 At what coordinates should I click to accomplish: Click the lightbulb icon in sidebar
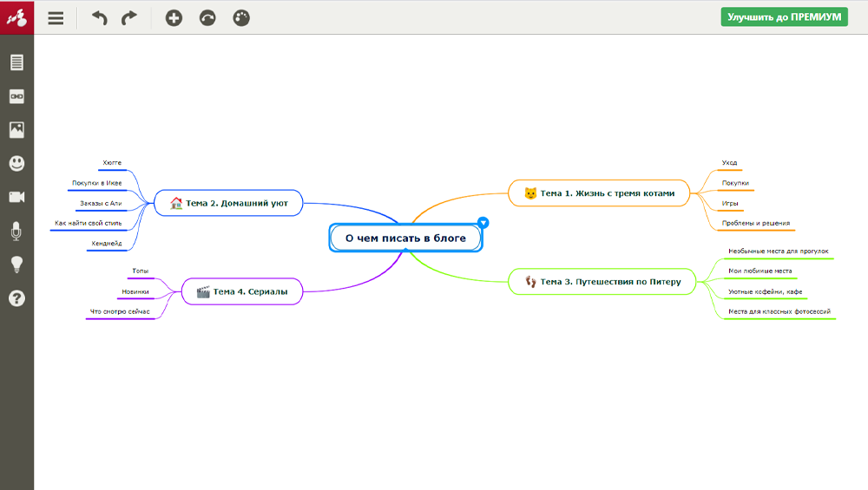pos(16,265)
